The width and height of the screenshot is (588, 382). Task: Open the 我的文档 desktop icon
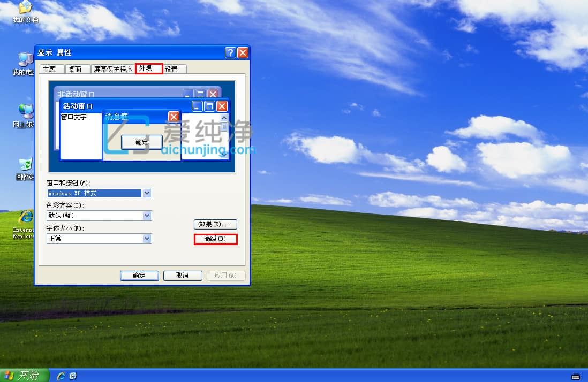tap(25, 11)
